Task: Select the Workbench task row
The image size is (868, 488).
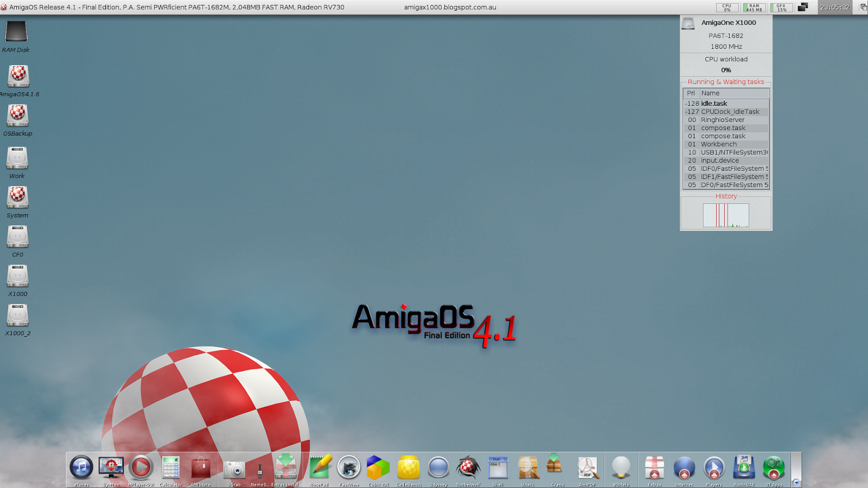Action: click(x=726, y=144)
